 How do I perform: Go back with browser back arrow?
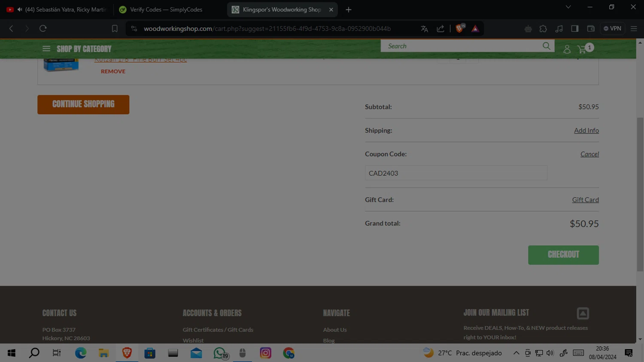(11, 28)
